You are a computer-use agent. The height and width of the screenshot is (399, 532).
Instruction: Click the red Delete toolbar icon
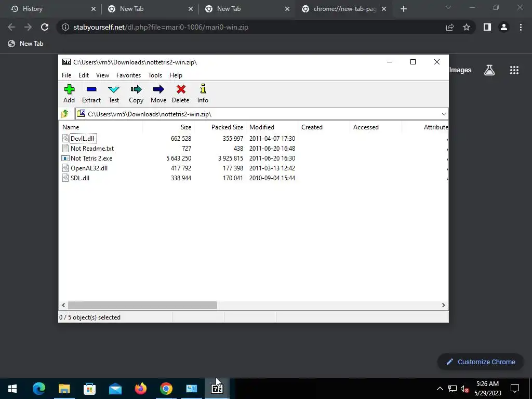(x=180, y=94)
